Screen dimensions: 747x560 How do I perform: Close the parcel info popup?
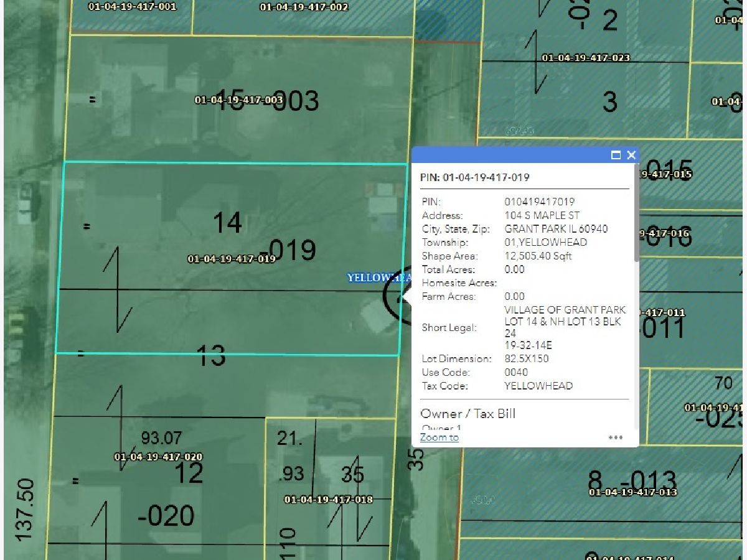[631, 156]
